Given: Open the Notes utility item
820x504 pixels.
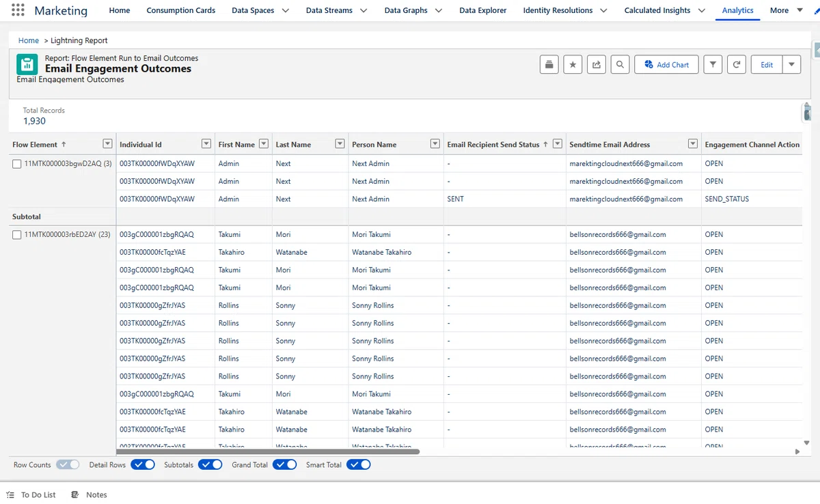Looking at the screenshot, I should [x=90, y=494].
